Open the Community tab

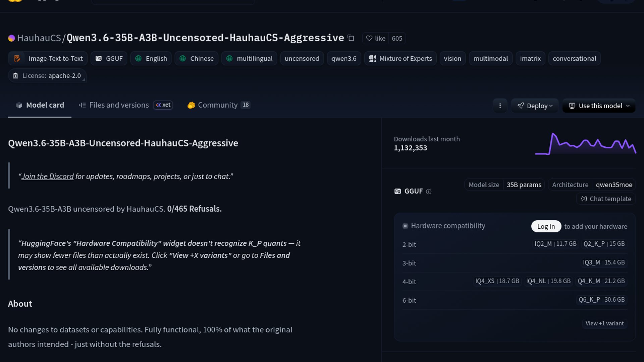pyautogui.click(x=219, y=105)
